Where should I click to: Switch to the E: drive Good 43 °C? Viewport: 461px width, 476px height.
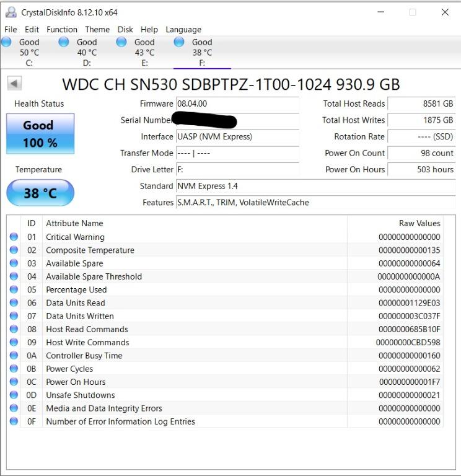pos(144,52)
